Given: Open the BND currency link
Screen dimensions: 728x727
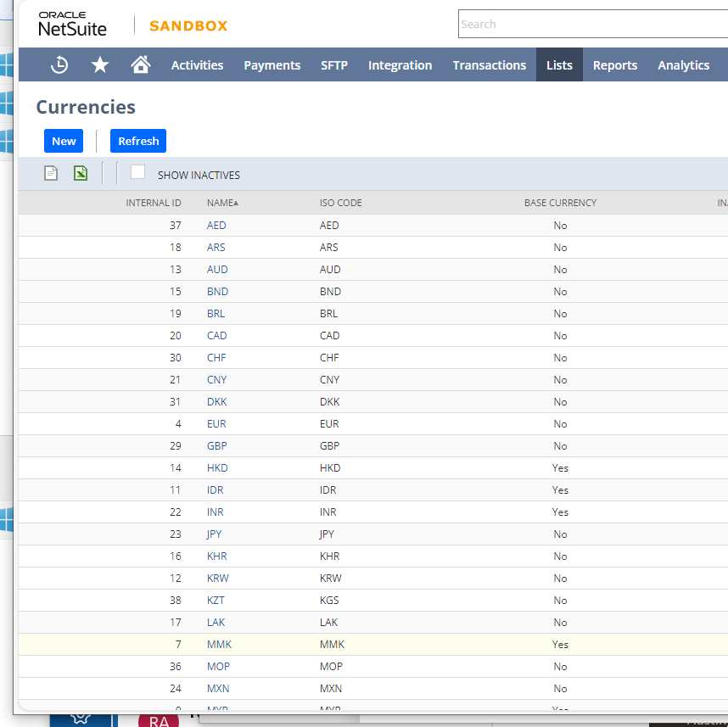Looking at the screenshot, I should point(218,292).
